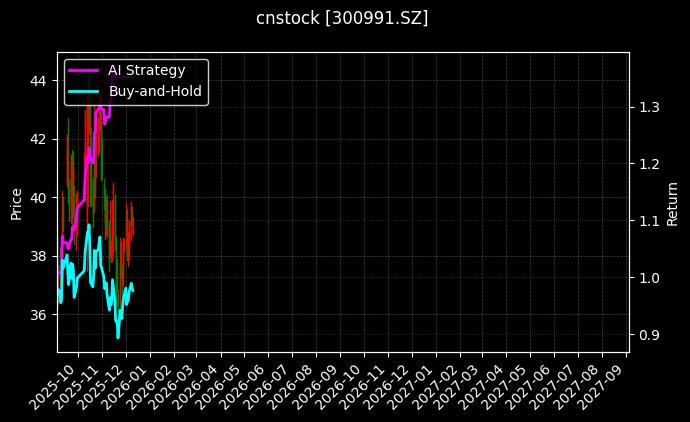
Task: Click the 2027-03 date tick label
Action: [x=455, y=386]
